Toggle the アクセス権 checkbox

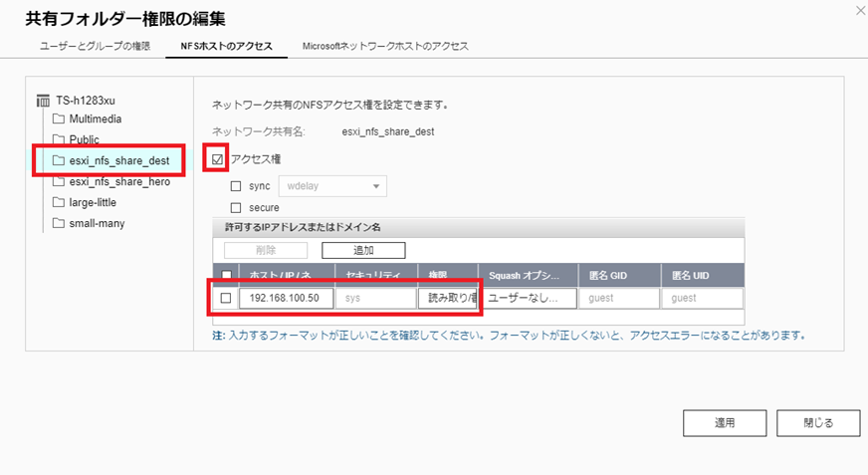pos(218,159)
